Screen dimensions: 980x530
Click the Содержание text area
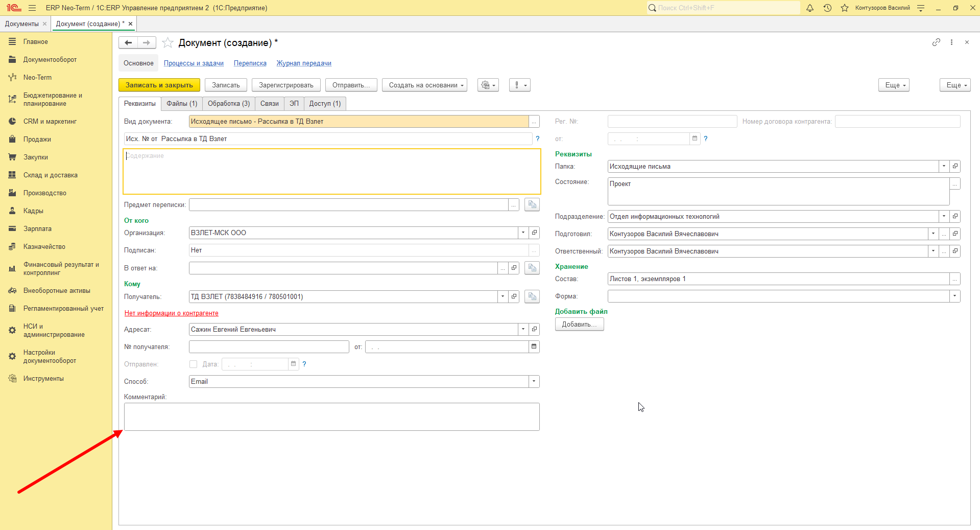pyautogui.click(x=332, y=171)
